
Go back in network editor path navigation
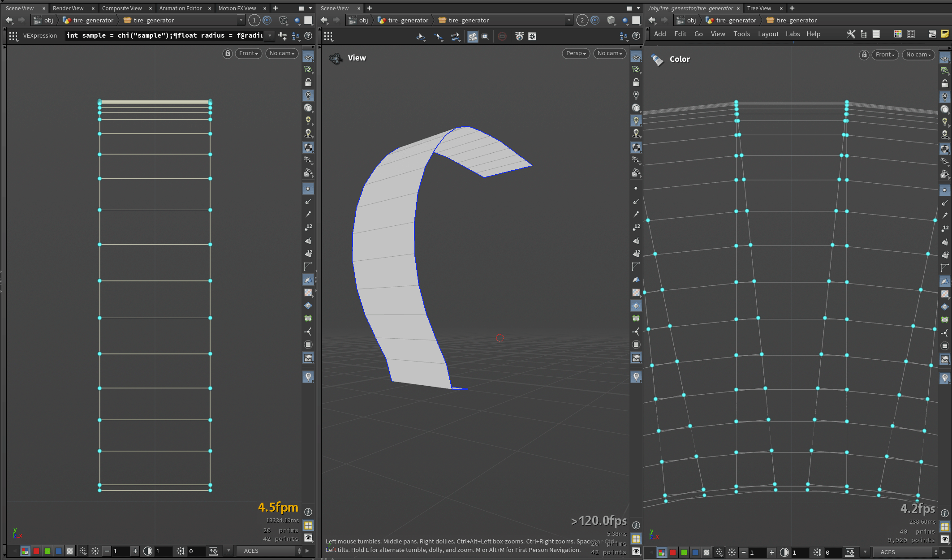click(652, 20)
